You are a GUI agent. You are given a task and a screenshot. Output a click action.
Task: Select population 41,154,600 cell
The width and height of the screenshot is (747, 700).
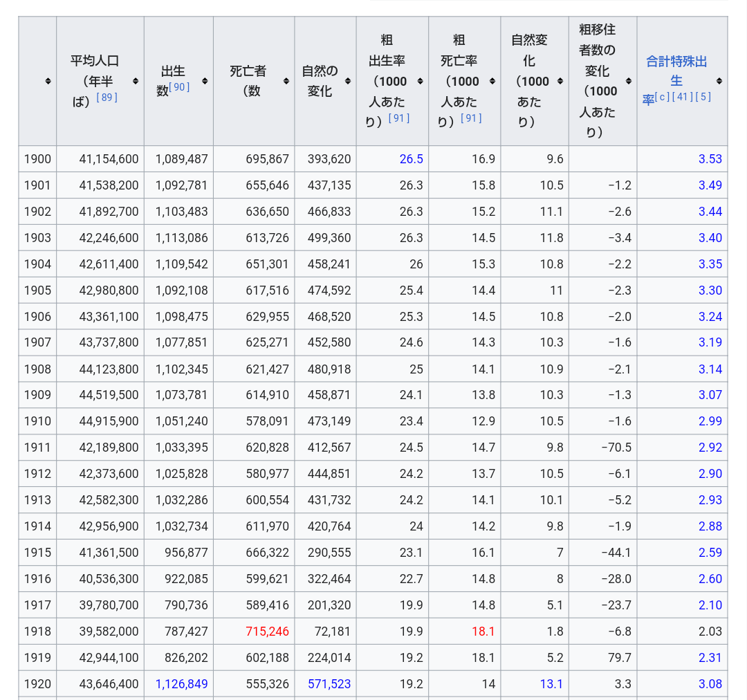point(100,159)
